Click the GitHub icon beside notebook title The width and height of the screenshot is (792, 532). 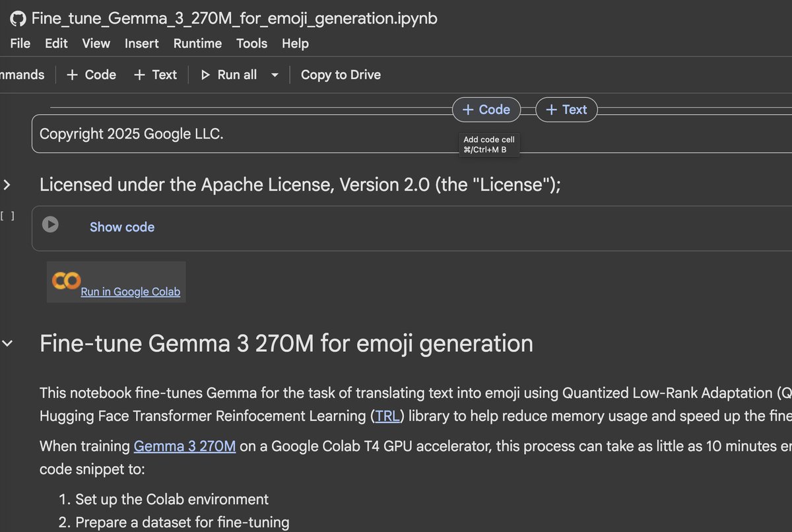[18, 18]
